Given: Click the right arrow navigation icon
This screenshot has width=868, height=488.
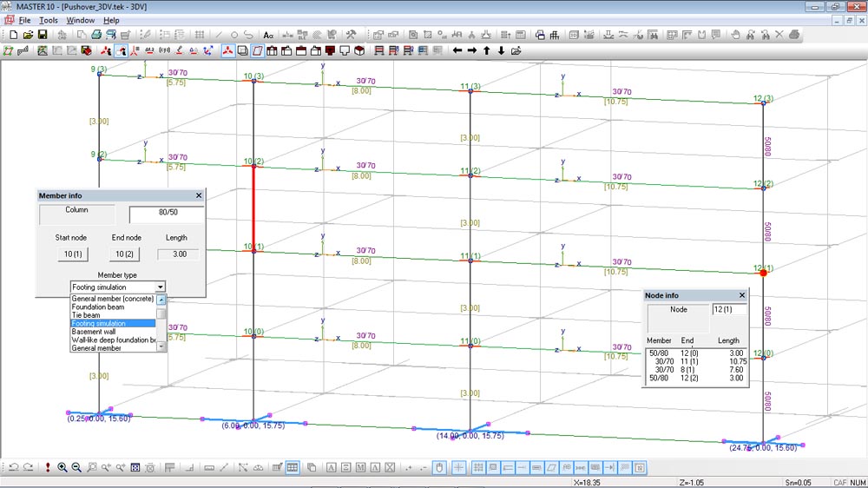Looking at the screenshot, I should 471,51.
